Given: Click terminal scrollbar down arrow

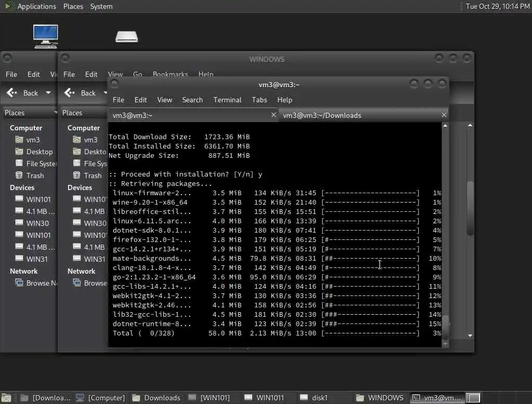Looking at the screenshot, I should pos(445,344).
